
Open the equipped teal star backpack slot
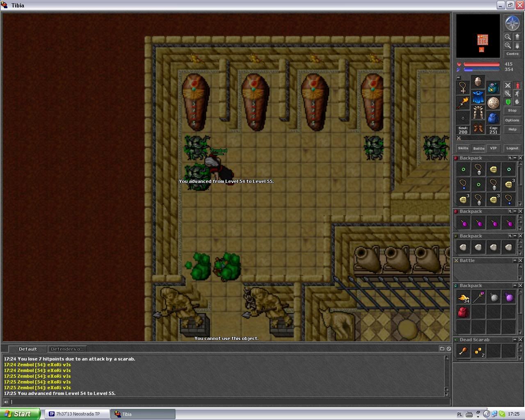[493, 88]
